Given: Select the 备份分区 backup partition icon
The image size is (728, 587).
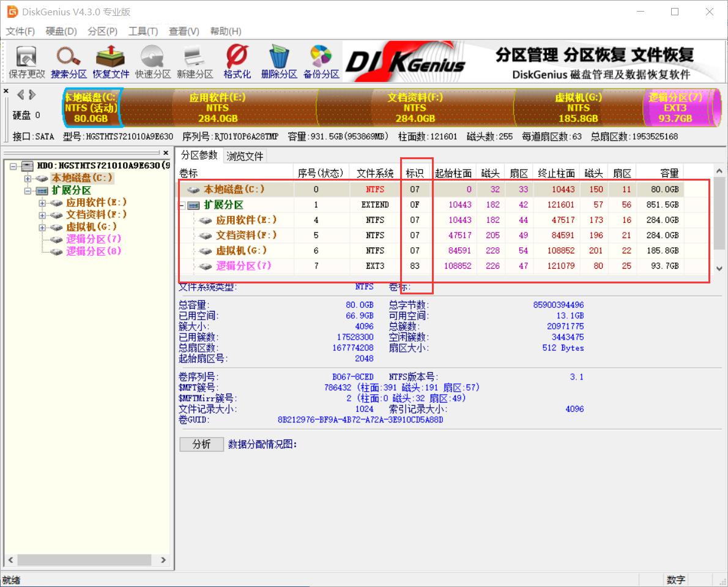Looking at the screenshot, I should 321,61.
